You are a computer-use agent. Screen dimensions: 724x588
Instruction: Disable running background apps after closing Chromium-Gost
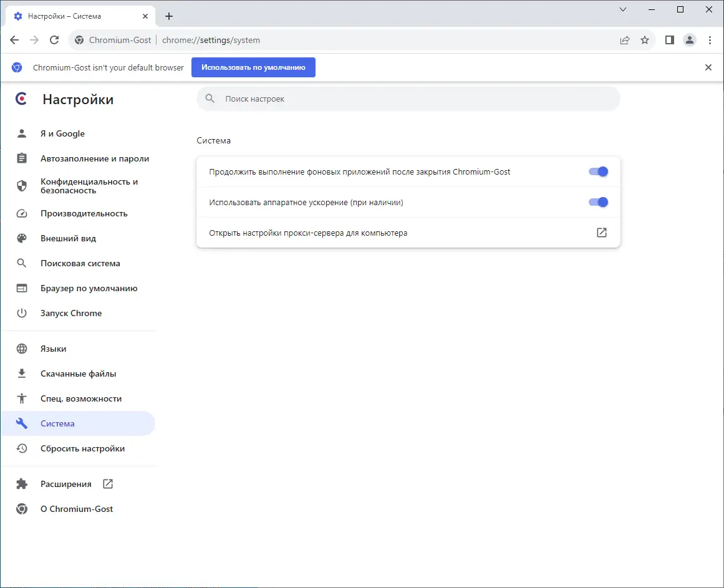coord(597,171)
